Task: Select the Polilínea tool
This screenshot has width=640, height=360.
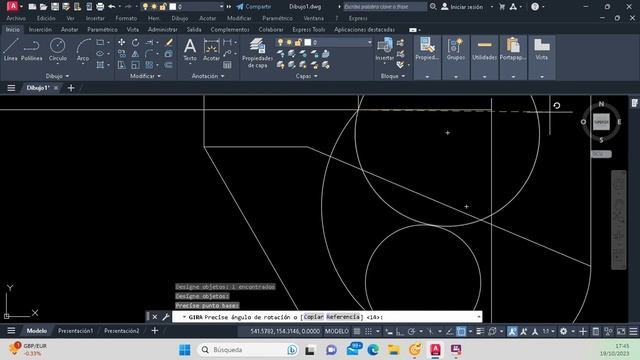Action: (31, 50)
